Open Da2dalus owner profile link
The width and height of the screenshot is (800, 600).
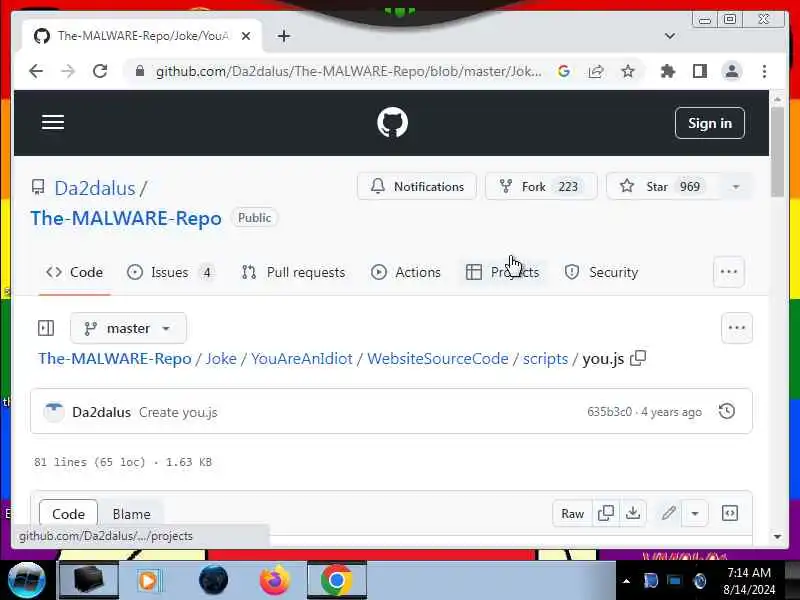point(95,188)
